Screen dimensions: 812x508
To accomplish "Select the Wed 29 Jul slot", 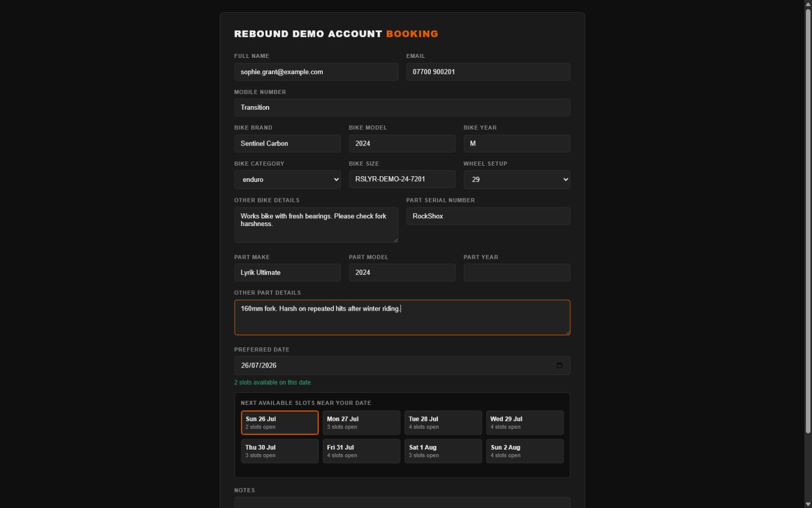I will pyautogui.click(x=525, y=423).
